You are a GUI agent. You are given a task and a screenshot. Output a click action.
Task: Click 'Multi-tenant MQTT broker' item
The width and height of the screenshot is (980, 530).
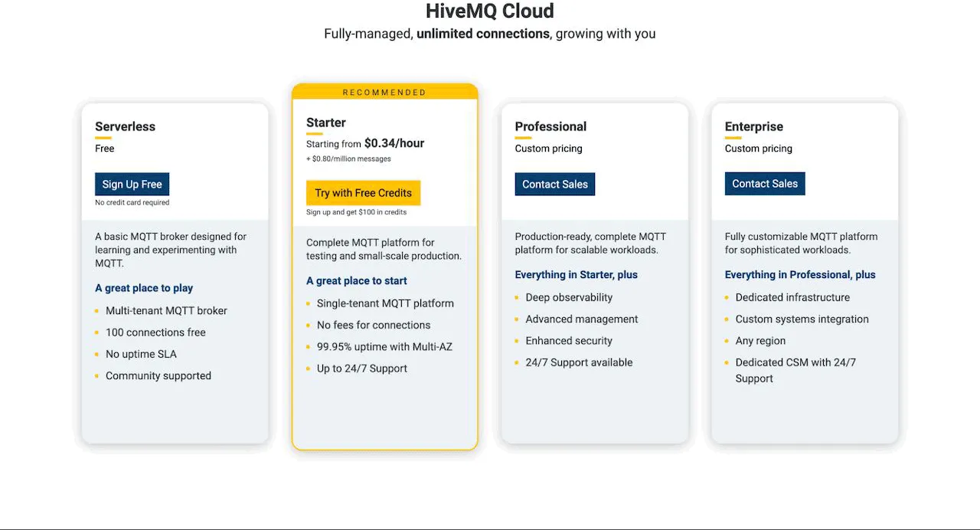(166, 311)
